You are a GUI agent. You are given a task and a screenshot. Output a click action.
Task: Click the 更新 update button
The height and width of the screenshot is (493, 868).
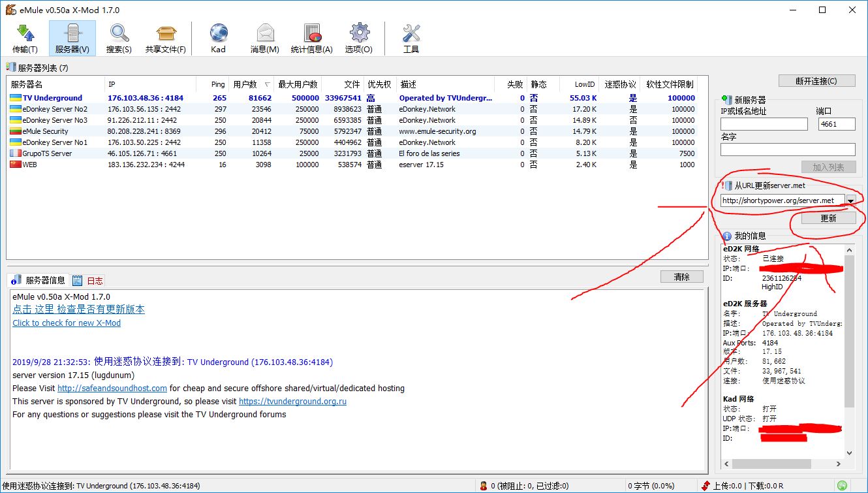(x=828, y=219)
